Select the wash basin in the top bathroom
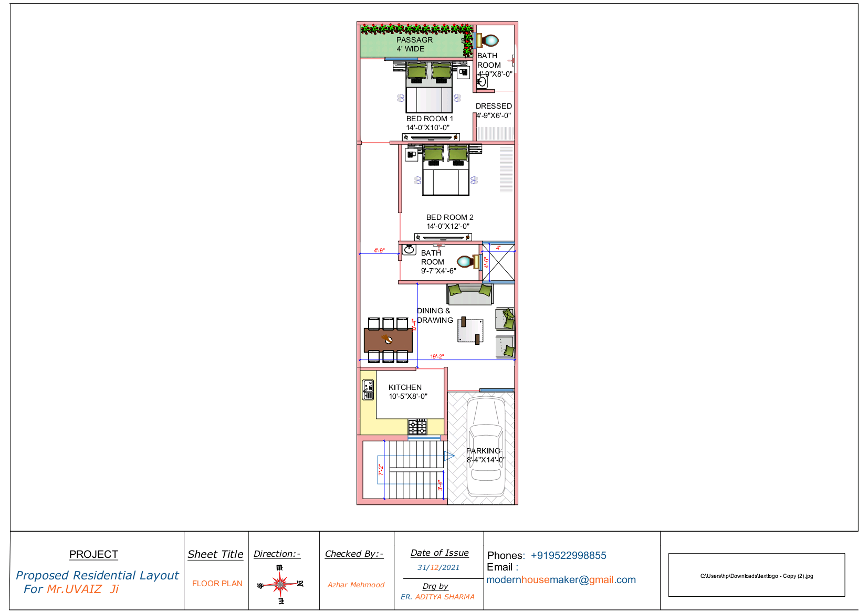This screenshot has height=613, width=868. pos(482,81)
